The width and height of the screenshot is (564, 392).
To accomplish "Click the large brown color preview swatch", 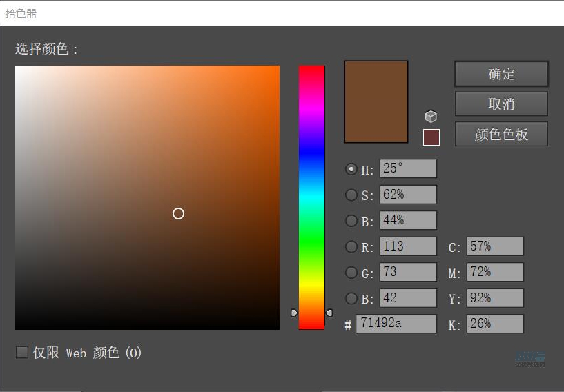I will [376, 101].
